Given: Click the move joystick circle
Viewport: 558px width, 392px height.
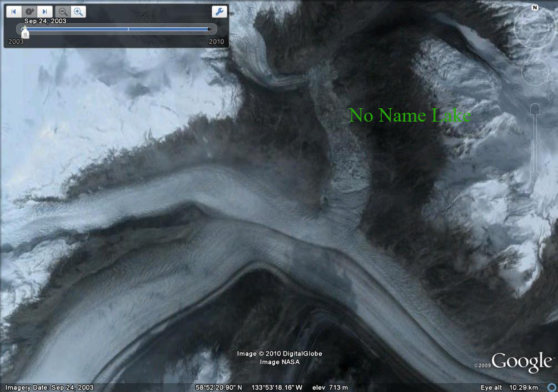Looking at the screenshot, I should pos(535,72).
